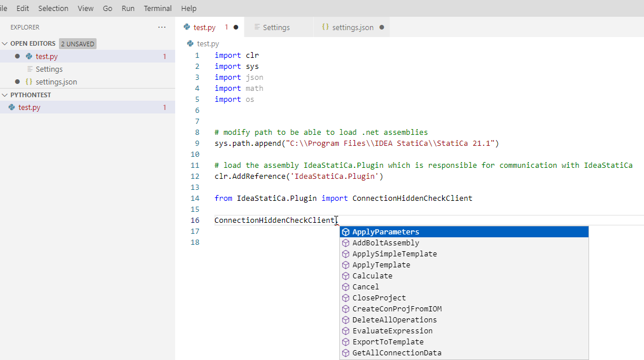Switch to the Settings editor tab
This screenshot has width=644, height=360.
[279, 27]
